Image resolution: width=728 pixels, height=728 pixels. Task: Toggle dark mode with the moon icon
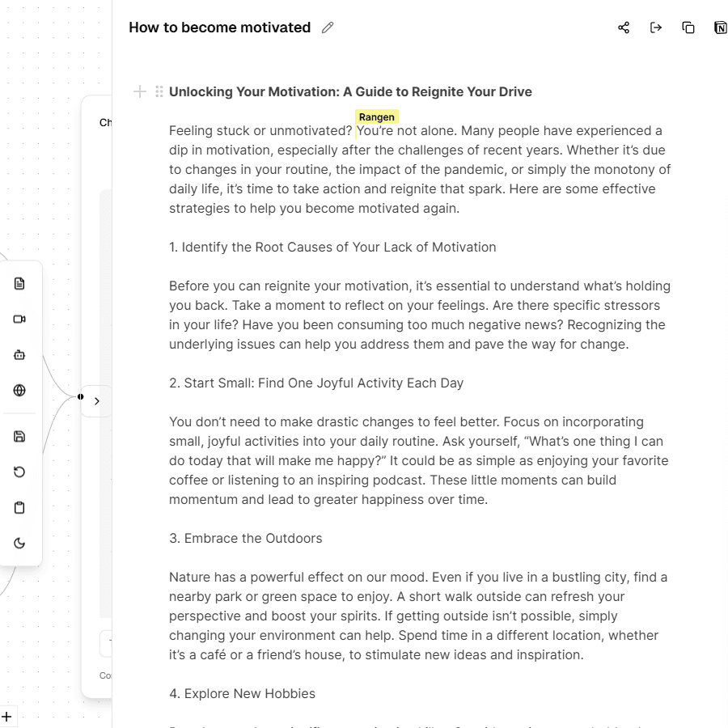[x=19, y=543]
